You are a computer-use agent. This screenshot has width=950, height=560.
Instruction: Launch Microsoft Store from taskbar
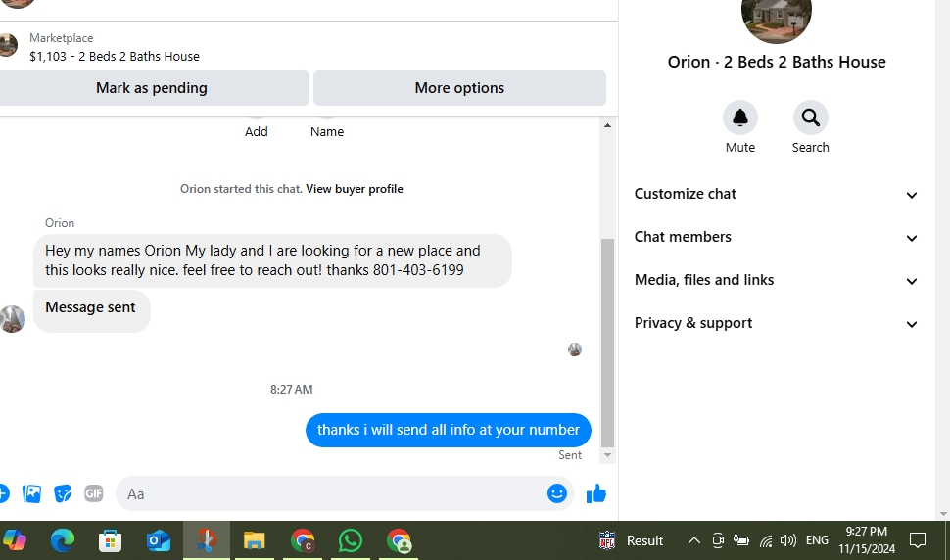(111, 540)
